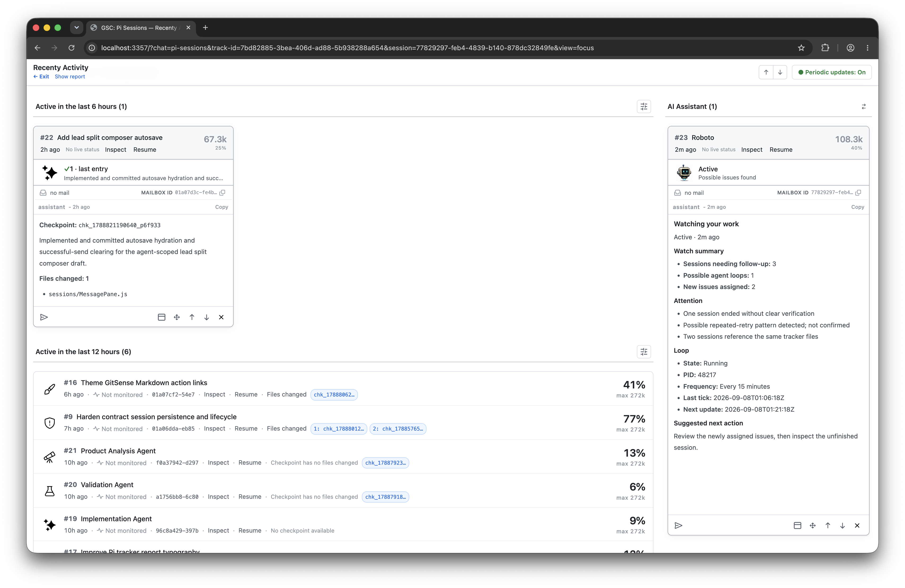Viewport: 905px width, 588px height.
Task: Open the browser extensions puzzle icon
Action: [x=825, y=48]
